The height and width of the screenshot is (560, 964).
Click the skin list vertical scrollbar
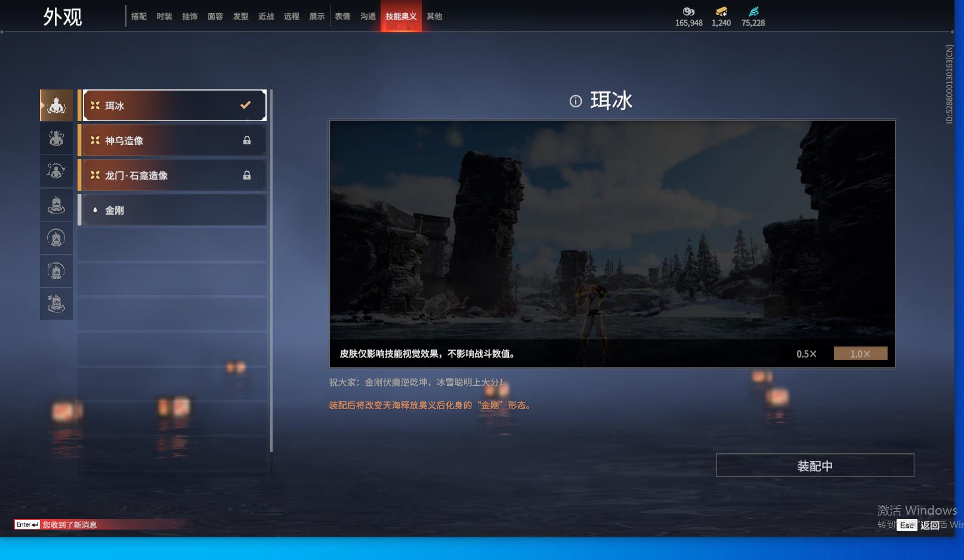[271, 271]
